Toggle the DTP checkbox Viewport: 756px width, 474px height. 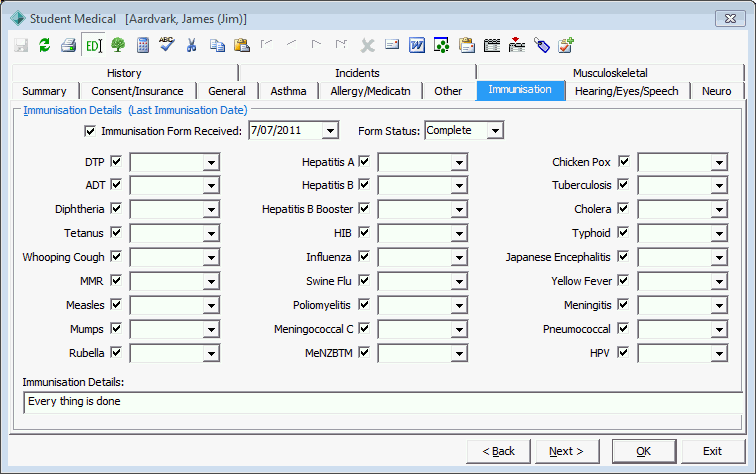point(116,161)
